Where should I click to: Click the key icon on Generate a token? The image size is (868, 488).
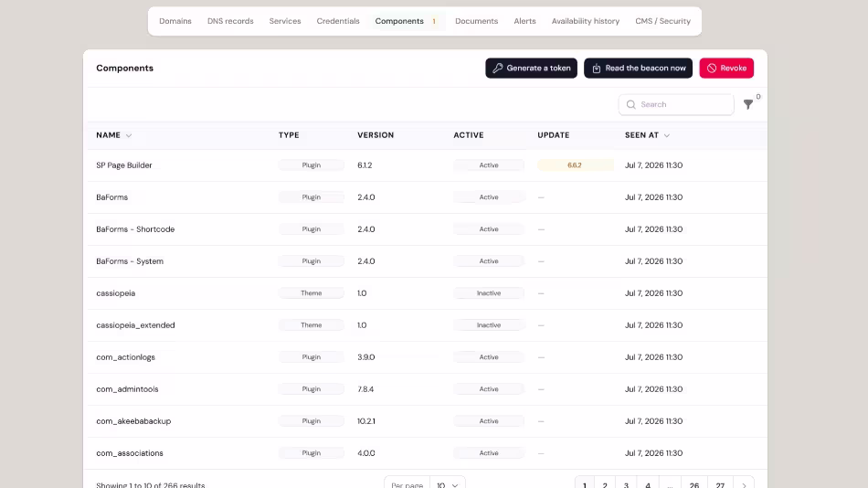[x=498, y=69]
